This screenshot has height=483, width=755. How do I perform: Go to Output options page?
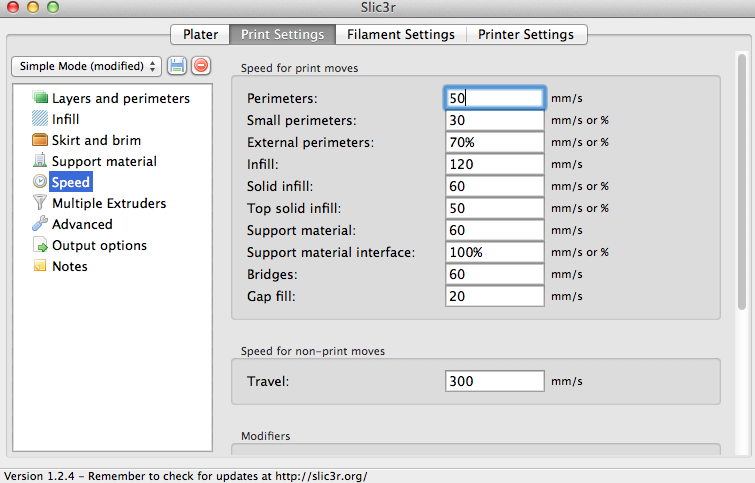click(x=99, y=245)
